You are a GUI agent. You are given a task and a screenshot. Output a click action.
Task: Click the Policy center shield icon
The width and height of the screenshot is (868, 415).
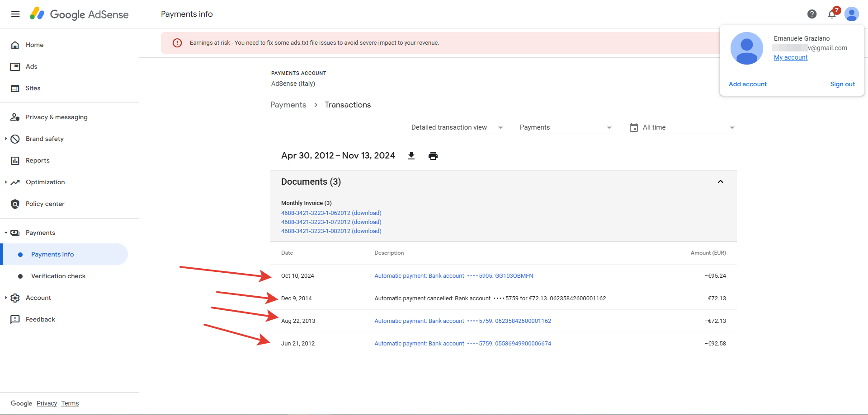point(15,204)
